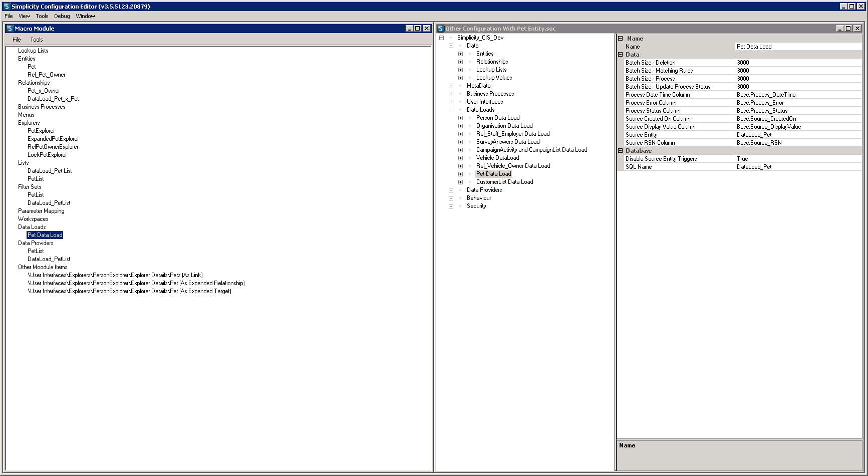868x476 pixels.
Task: Edit Batch Size - Deletion value
Action: coord(798,63)
